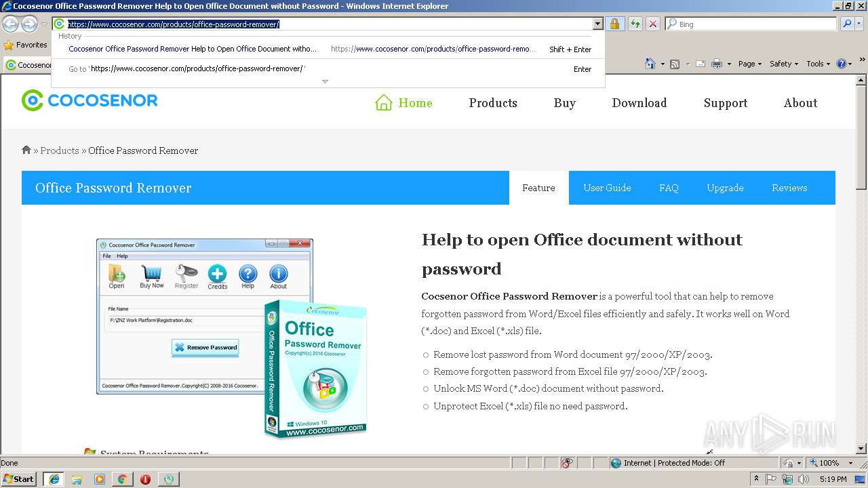Click the Print toolbar icon
The width and height of the screenshot is (868, 488).
coord(717,64)
